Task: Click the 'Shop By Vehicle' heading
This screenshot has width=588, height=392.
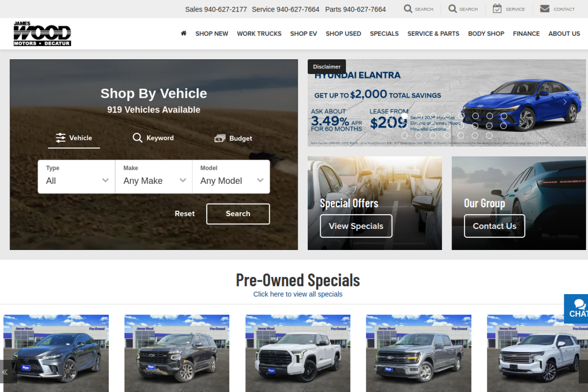Action: pos(154,93)
